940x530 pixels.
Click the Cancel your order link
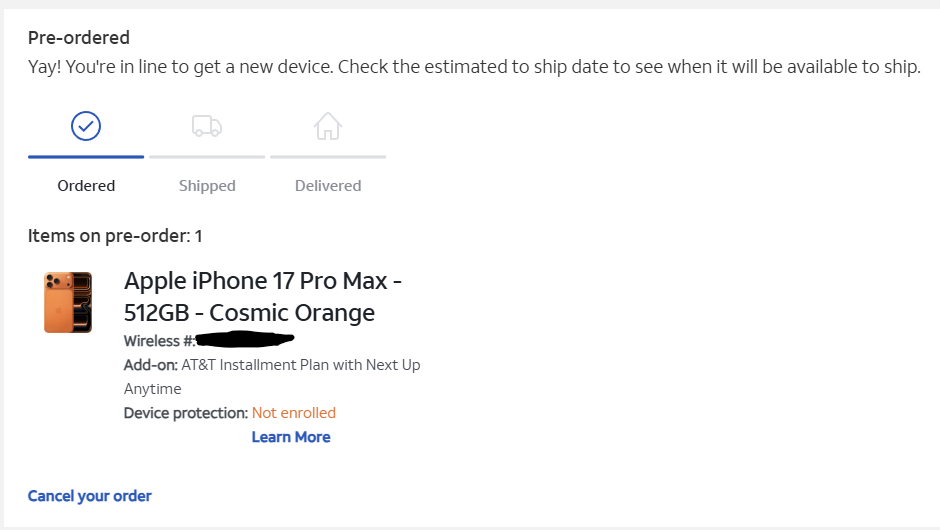point(90,496)
